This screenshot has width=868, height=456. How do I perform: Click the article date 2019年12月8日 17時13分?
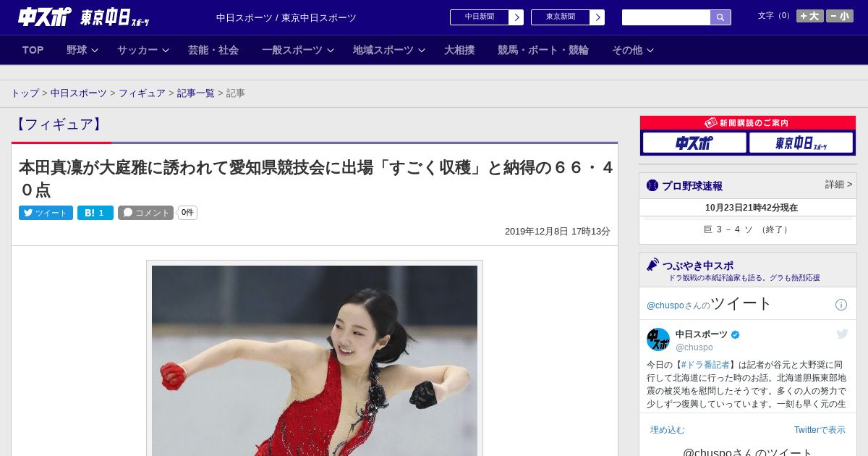click(x=557, y=232)
